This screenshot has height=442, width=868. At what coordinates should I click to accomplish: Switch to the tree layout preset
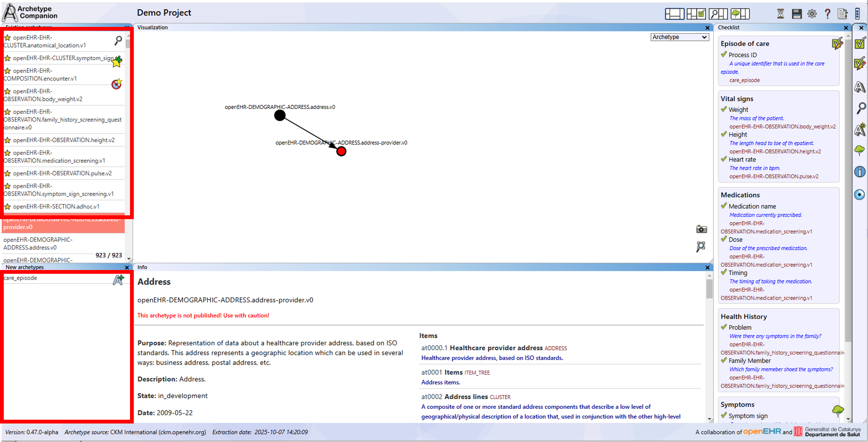point(740,14)
